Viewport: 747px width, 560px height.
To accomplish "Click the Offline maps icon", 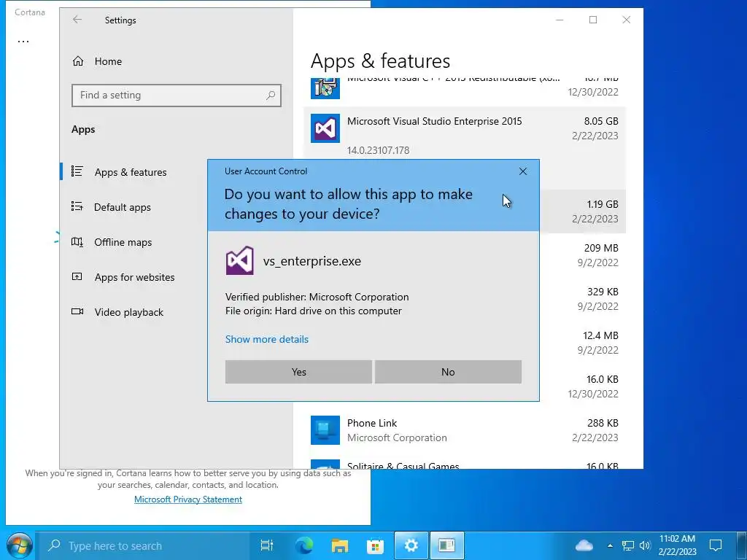I will coord(77,241).
